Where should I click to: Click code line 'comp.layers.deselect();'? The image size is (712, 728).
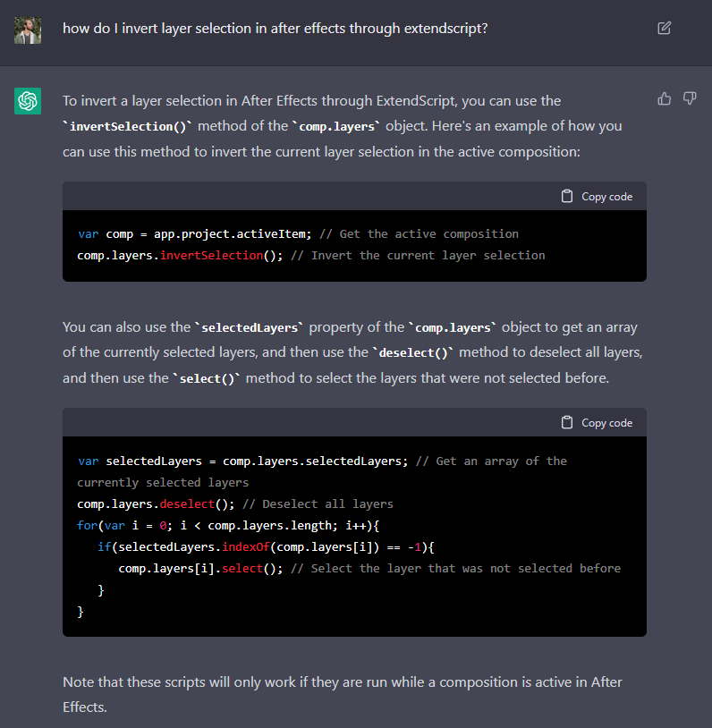coord(156,504)
